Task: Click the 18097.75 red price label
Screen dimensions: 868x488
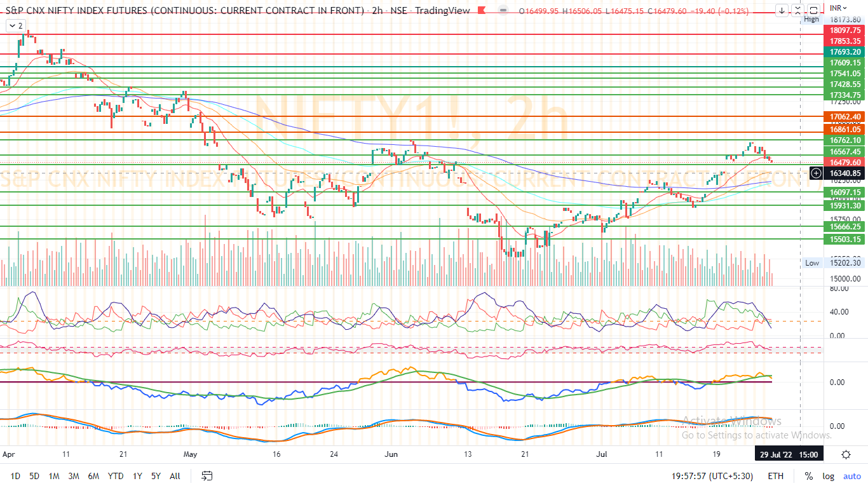Action: (845, 30)
